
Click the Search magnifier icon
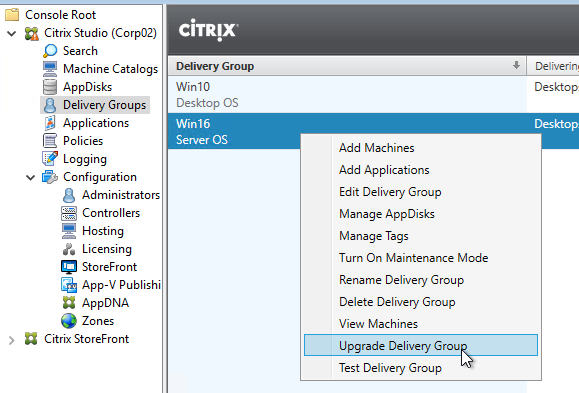(x=50, y=51)
